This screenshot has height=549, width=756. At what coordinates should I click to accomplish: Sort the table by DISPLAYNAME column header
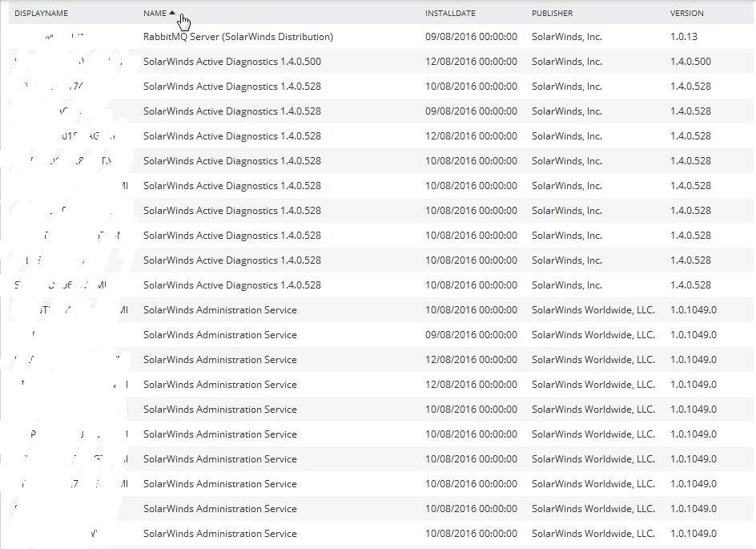[41, 14]
